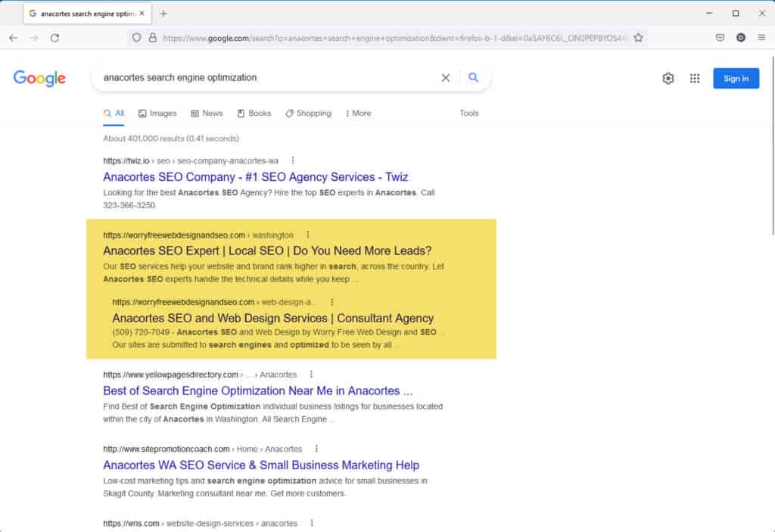Click the browser address bar URL
The height and width of the screenshot is (532, 775).
(x=393, y=38)
